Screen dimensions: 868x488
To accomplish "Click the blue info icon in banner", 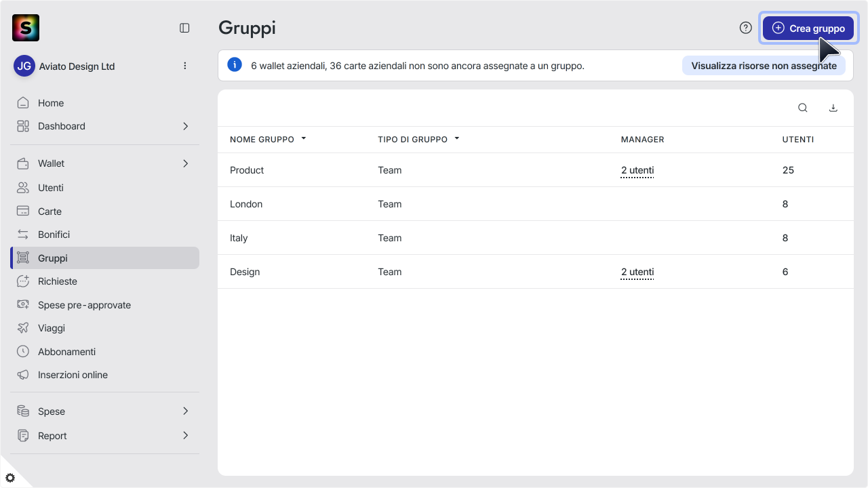I will [x=235, y=65].
